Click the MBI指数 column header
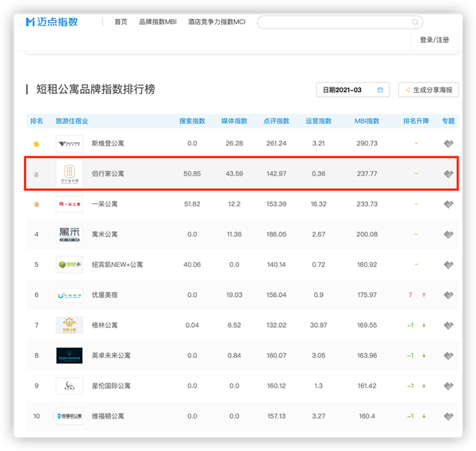This screenshot has width=476, height=451. click(x=367, y=121)
